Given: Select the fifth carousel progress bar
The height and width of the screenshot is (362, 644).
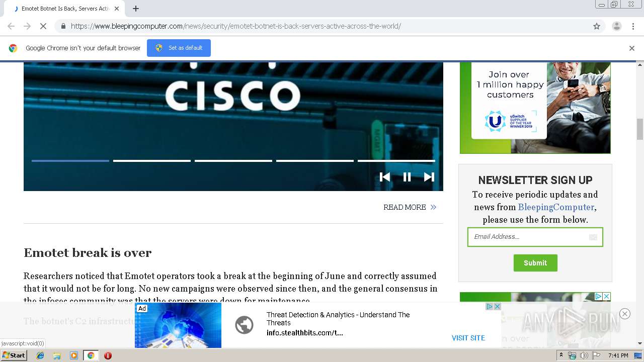Looking at the screenshot, I should point(396,161).
